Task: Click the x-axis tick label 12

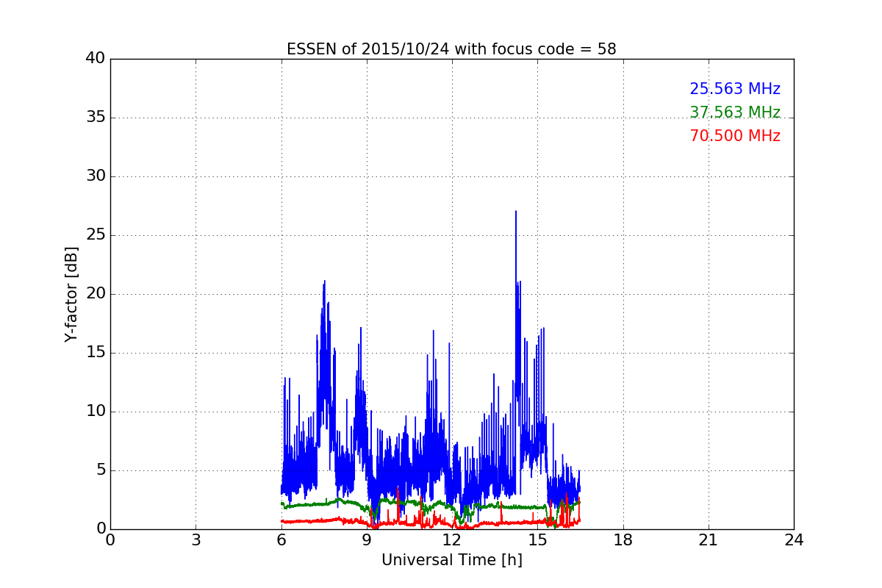Action: pyautogui.click(x=452, y=540)
